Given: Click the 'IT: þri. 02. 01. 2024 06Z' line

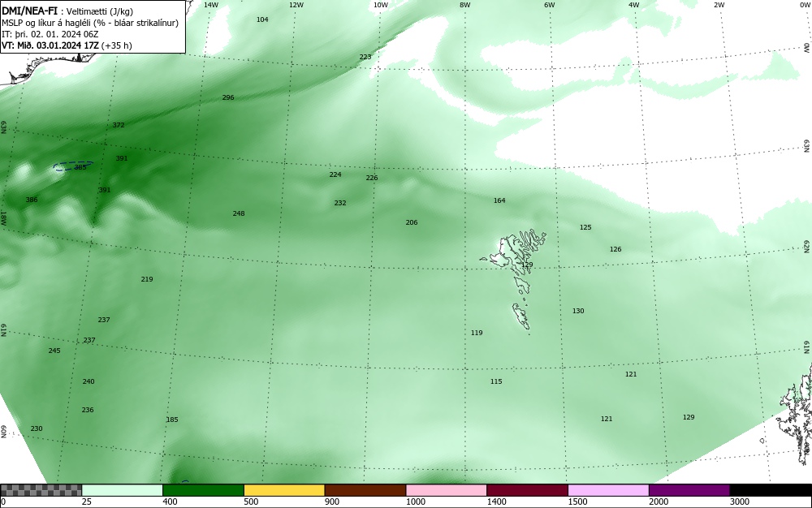Looking at the screenshot, I should click(x=50, y=34).
